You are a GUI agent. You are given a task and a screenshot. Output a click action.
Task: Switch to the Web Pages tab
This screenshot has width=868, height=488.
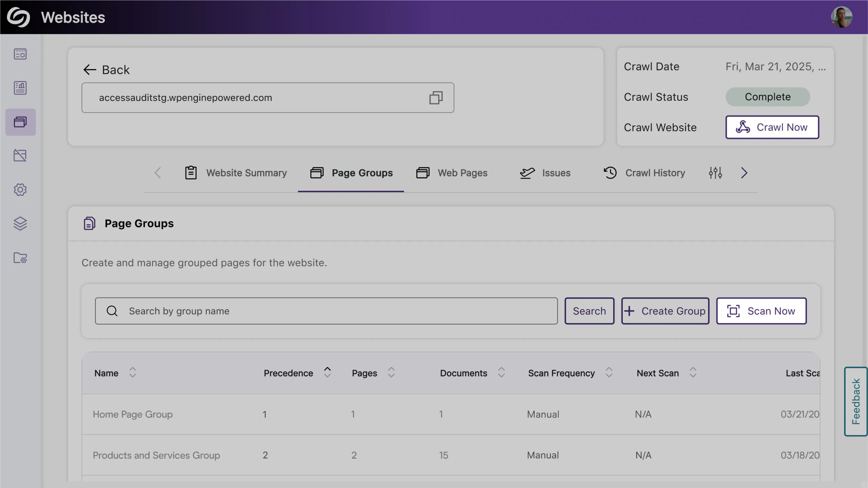point(452,173)
